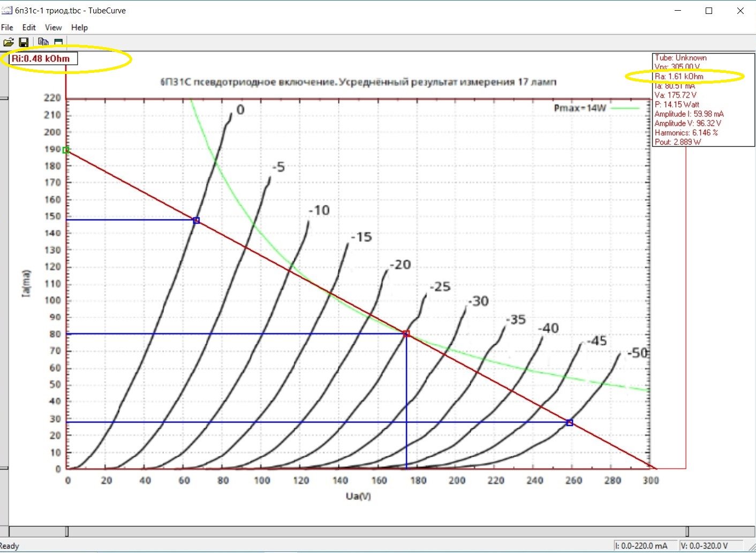
Task: Click the '-30' grid voltage curve label
Action: [x=479, y=301]
